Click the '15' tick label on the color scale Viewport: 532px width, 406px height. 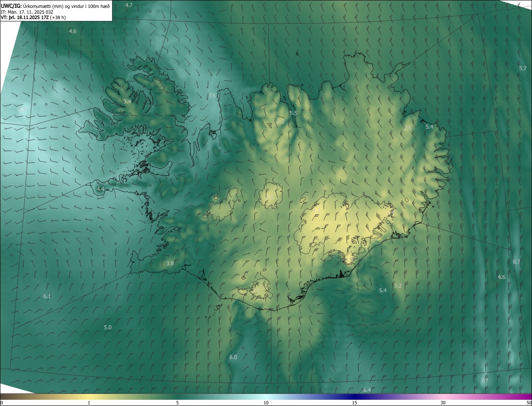tap(355, 403)
